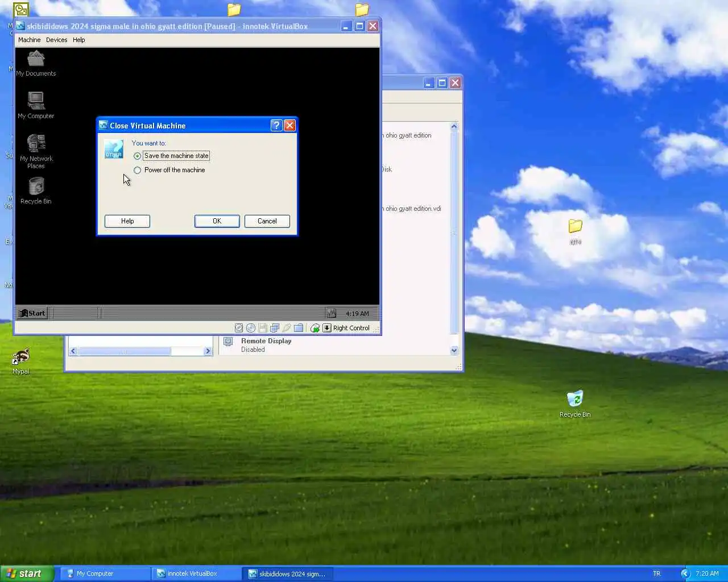728x582 pixels.
Task: Select the Save the machine state option
Action: [x=171, y=156]
